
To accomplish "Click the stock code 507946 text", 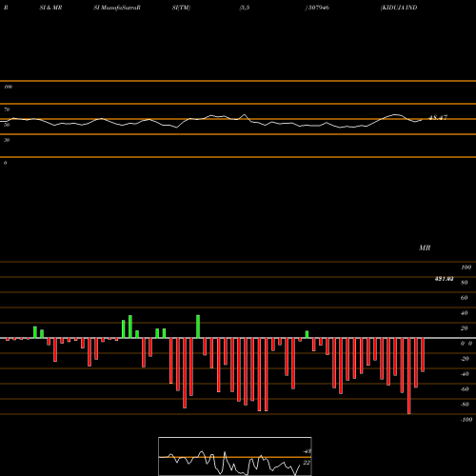I will (319, 8).
